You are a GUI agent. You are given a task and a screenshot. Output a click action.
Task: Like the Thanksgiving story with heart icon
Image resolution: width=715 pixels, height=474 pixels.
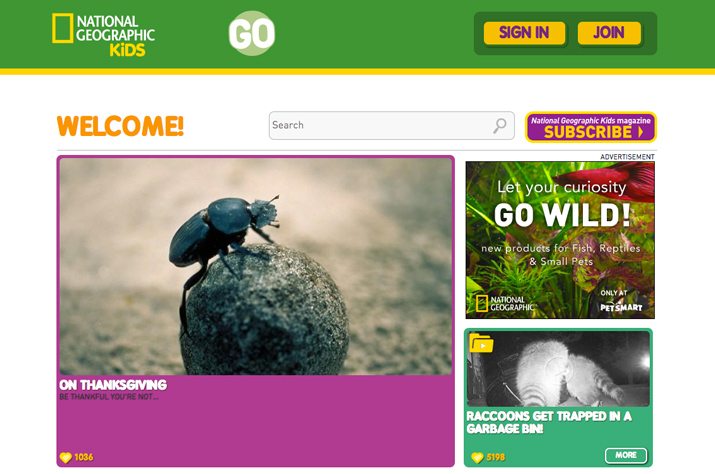(x=66, y=457)
